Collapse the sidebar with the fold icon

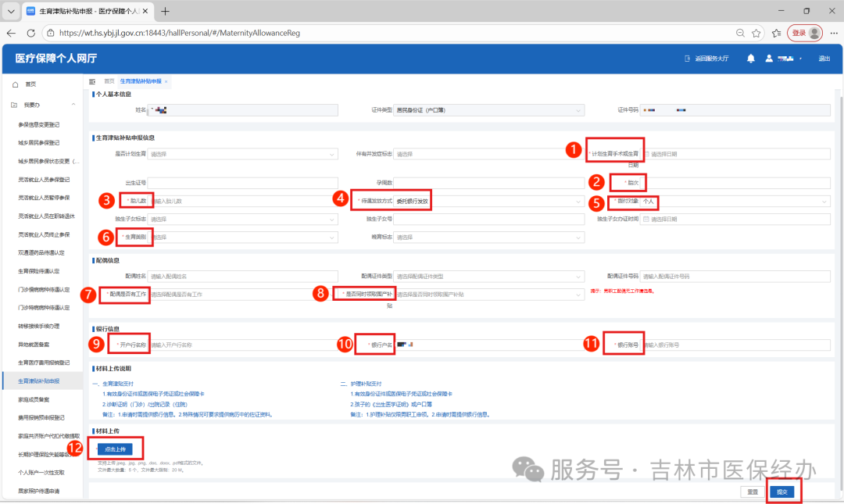(92, 81)
